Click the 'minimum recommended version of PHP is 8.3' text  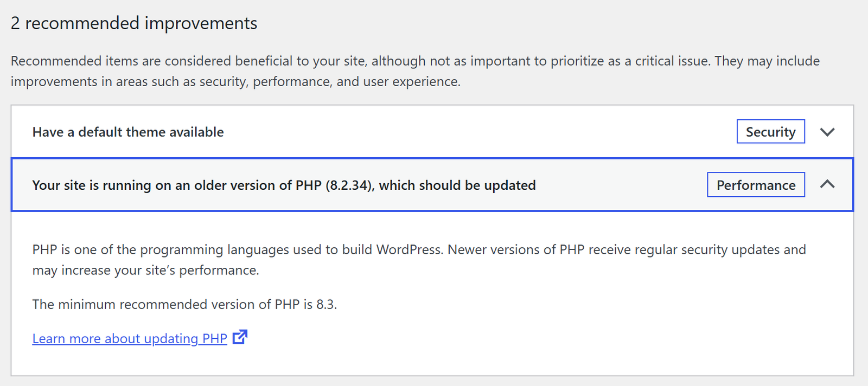coord(184,304)
